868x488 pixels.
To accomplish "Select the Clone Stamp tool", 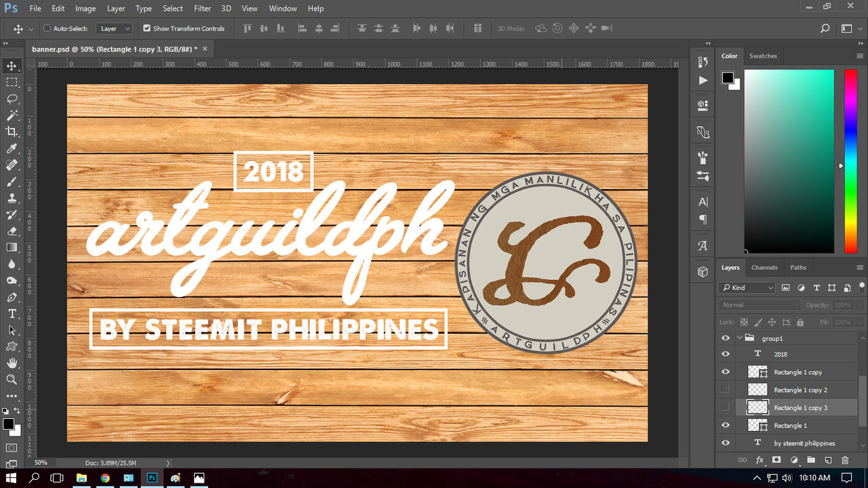I will tap(12, 198).
